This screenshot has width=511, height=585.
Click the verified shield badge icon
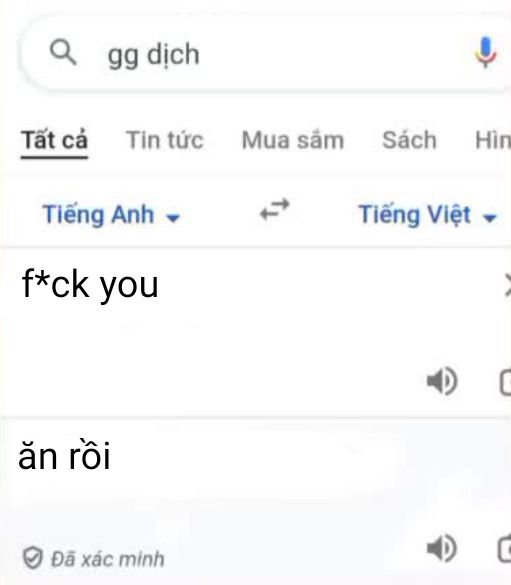[32, 558]
